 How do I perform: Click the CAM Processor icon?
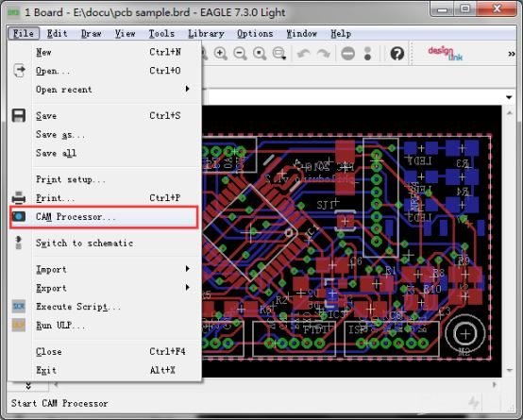19,216
